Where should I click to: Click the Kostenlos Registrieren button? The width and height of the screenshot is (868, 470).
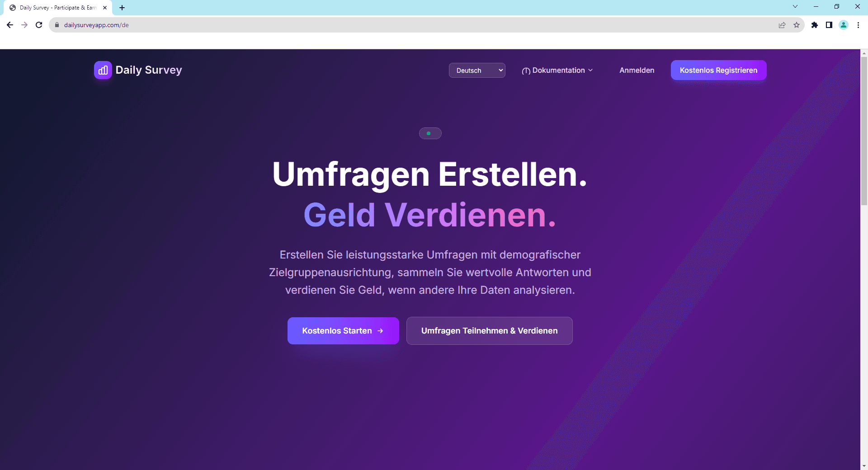718,70
